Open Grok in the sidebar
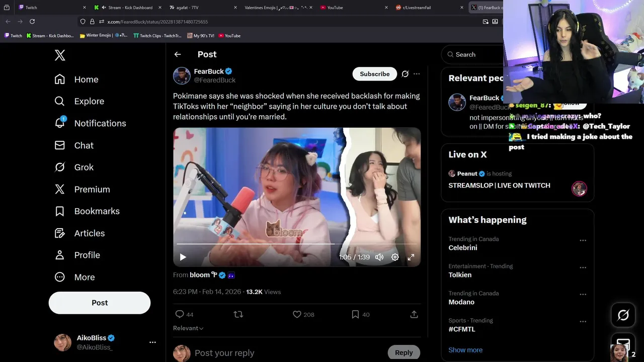 coord(74,167)
